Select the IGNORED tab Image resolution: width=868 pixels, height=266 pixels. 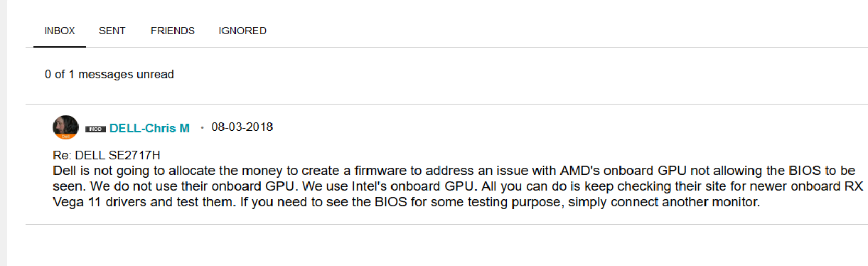click(x=242, y=31)
